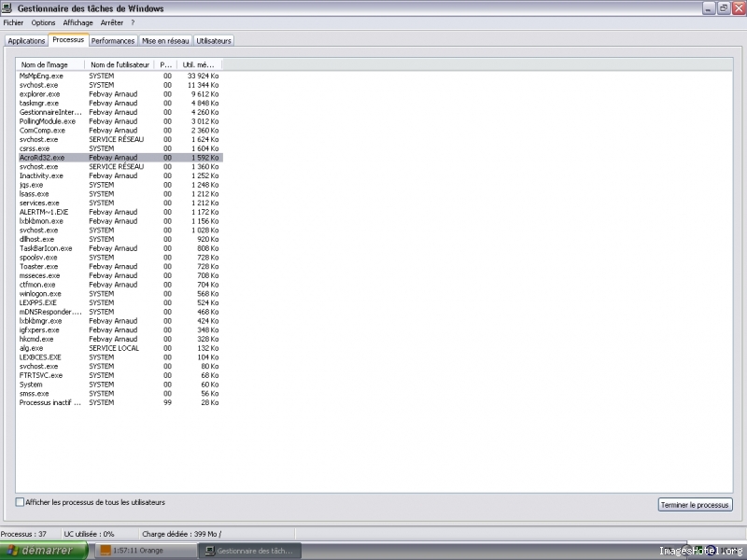Click the Task Manager title bar icon
This screenshot has width=747, height=560.
point(8,8)
